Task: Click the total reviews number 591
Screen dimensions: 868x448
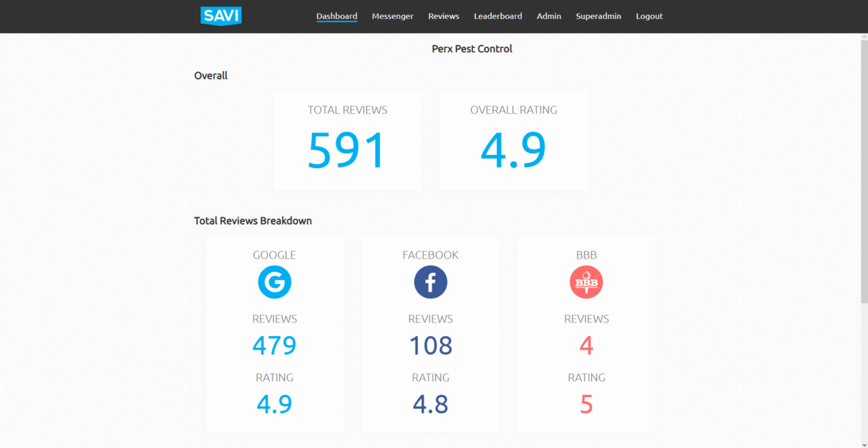Action: (347, 151)
